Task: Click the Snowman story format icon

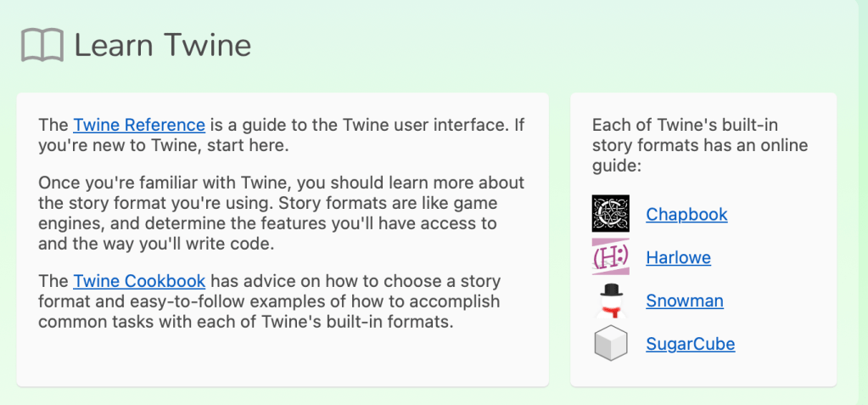Action: [x=610, y=301]
